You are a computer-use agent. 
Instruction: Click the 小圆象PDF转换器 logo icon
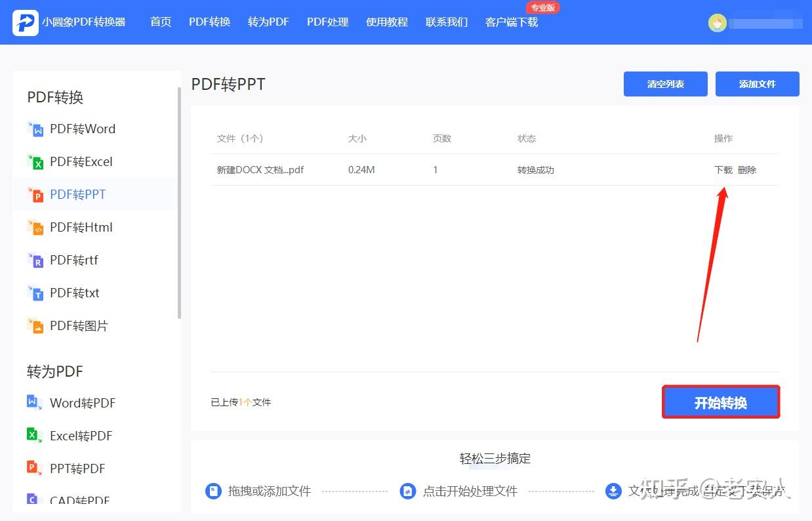click(x=26, y=22)
